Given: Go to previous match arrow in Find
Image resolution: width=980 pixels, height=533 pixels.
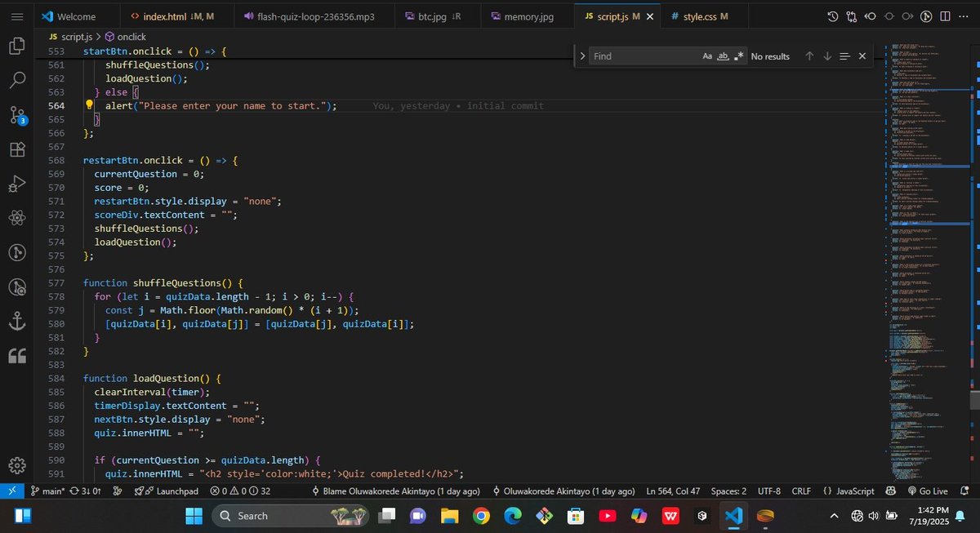Looking at the screenshot, I should pyautogui.click(x=809, y=56).
